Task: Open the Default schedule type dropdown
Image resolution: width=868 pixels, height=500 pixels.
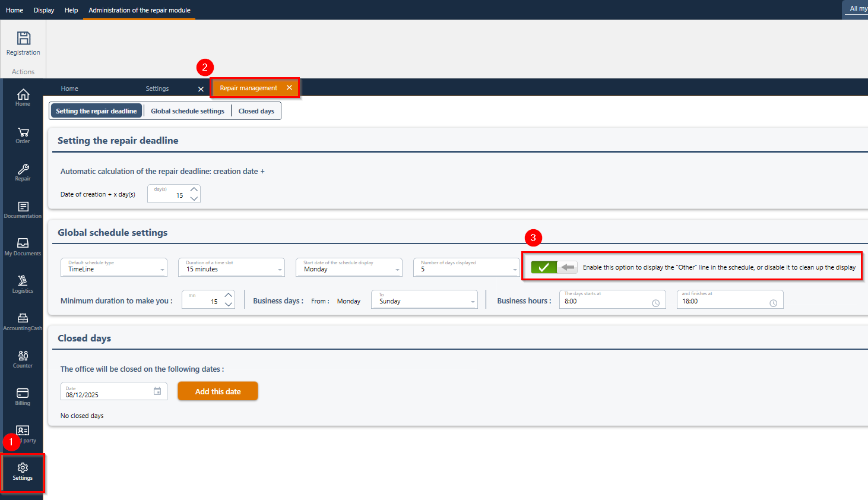Action: tap(114, 267)
